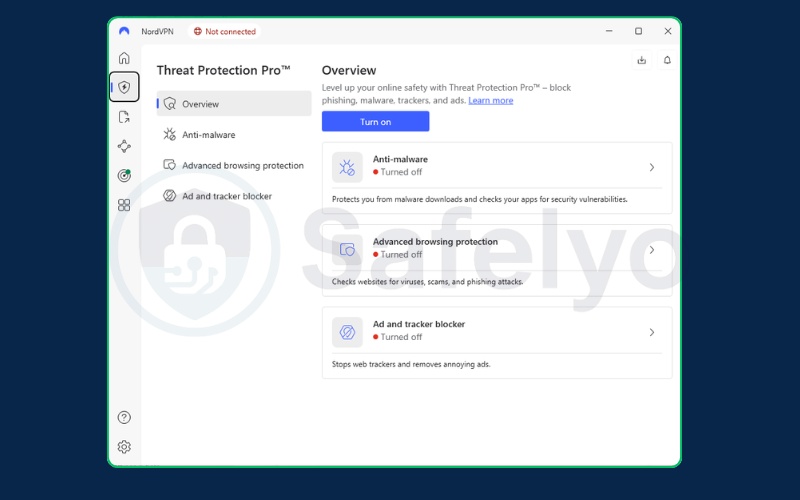800x500 pixels.
Task: Click Ad and tracker blocker card title
Action: [x=419, y=324]
